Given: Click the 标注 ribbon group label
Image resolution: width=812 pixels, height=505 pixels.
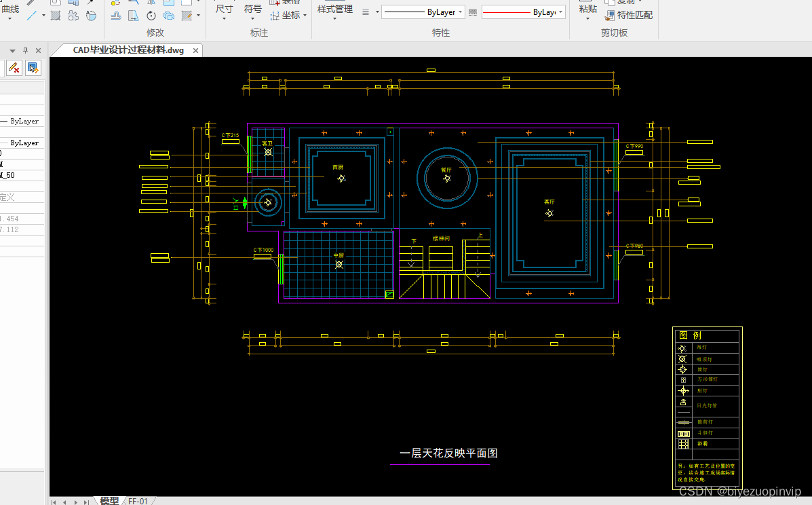Looking at the screenshot, I should point(259,33).
